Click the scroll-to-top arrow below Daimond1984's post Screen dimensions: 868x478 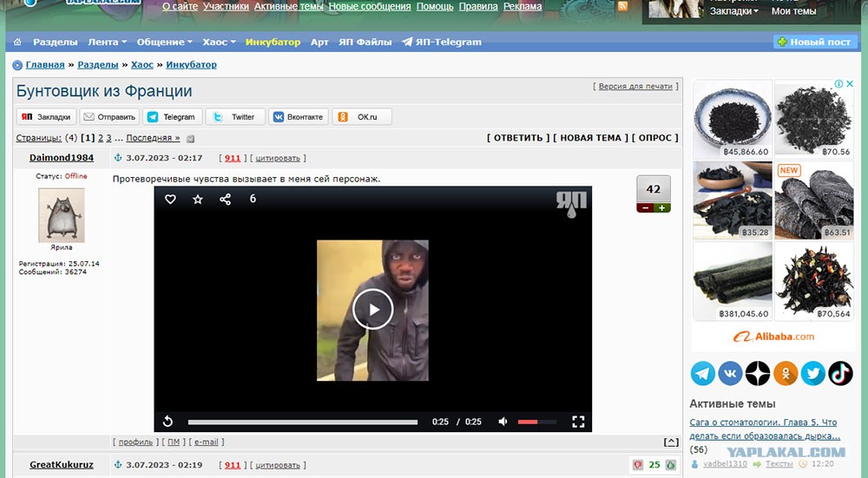point(671,442)
